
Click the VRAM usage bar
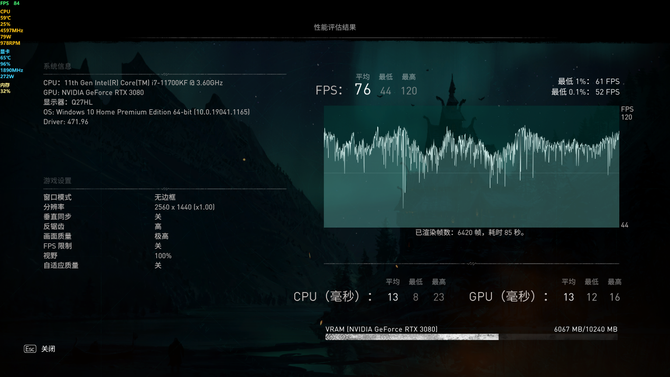point(471,337)
